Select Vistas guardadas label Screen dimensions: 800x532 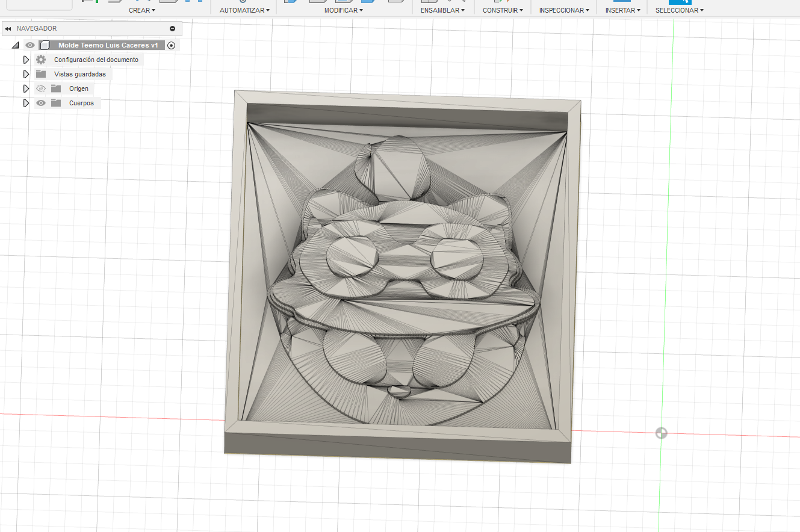pyautogui.click(x=80, y=74)
